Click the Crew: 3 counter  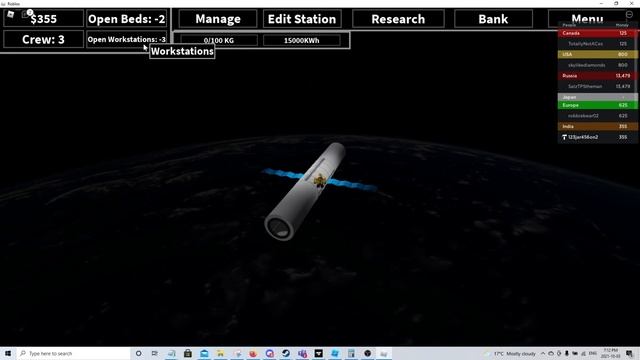coord(44,39)
